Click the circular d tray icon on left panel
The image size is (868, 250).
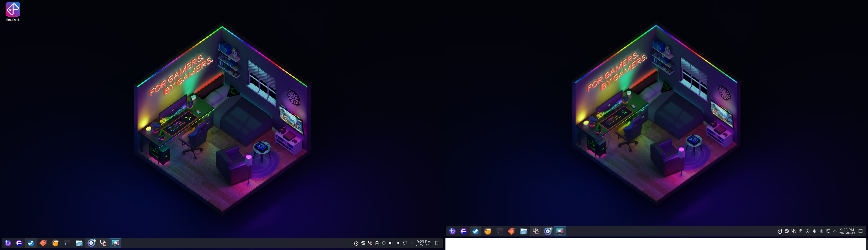pos(356,243)
